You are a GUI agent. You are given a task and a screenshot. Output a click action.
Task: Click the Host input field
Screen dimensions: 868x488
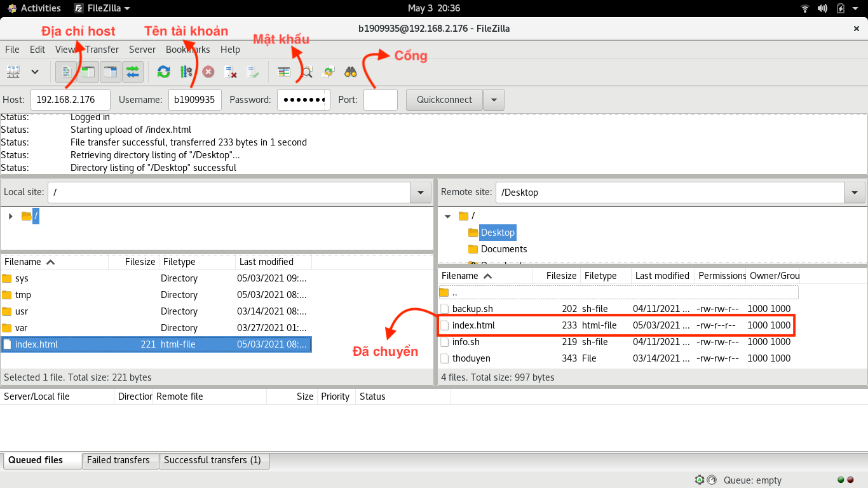pyautogui.click(x=71, y=100)
